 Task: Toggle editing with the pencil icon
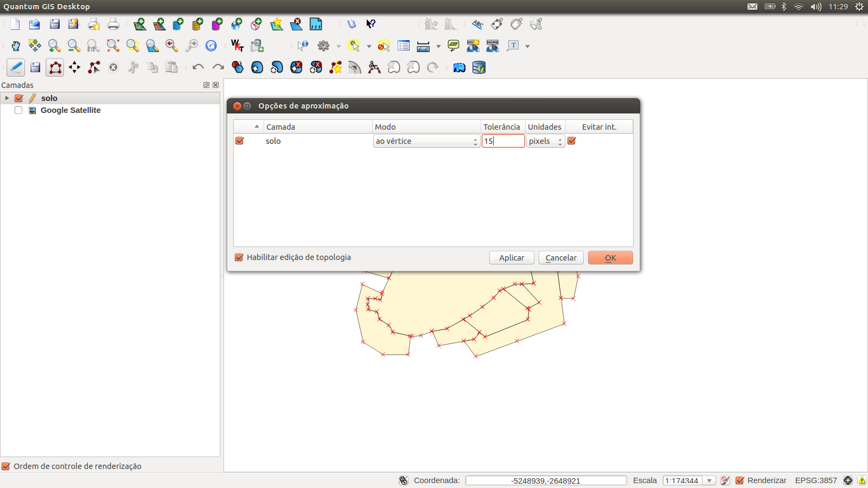(16, 67)
